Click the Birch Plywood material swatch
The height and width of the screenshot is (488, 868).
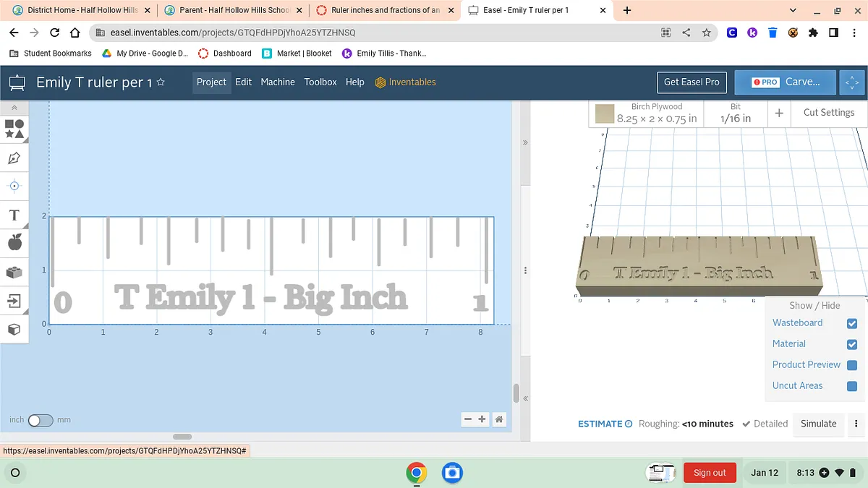[x=605, y=114]
